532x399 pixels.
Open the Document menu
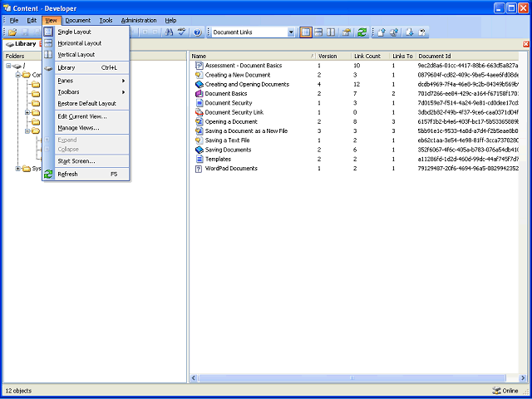coord(77,20)
